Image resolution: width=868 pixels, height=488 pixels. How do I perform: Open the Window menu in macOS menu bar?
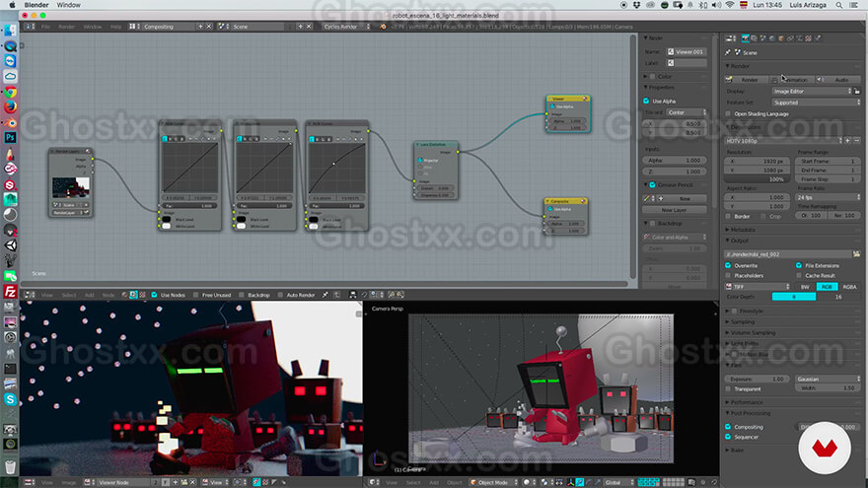69,5
